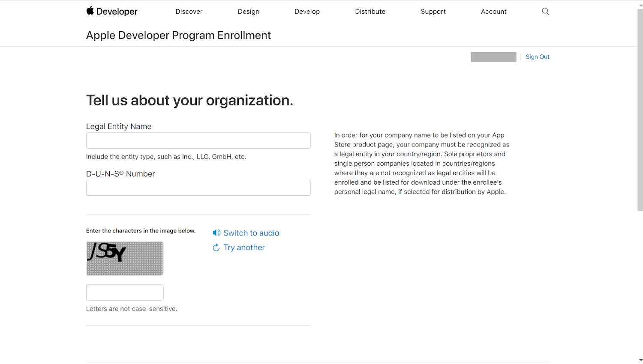
Task: Click the "Tell us about your organization." heading
Action: (x=189, y=100)
